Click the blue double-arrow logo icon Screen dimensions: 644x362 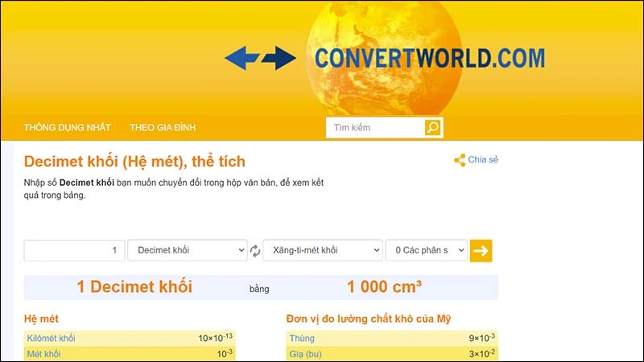point(260,58)
